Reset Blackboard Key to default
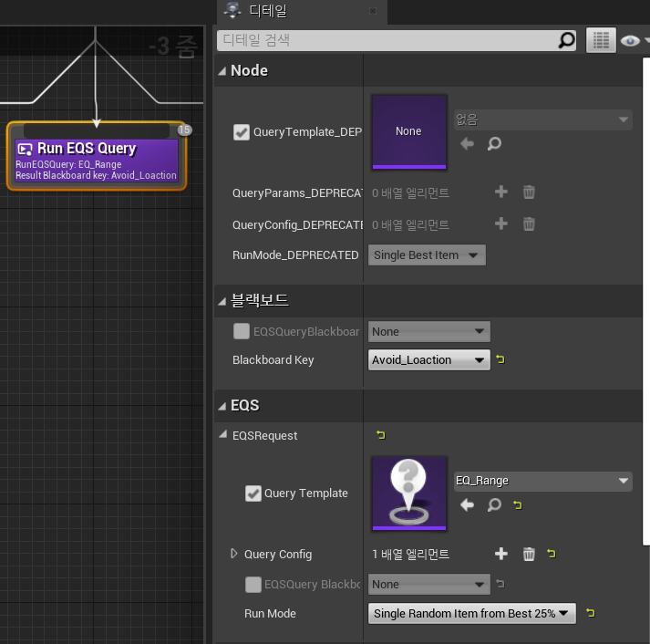Image resolution: width=650 pixels, height=644 pixels. [x=500, y=359]
